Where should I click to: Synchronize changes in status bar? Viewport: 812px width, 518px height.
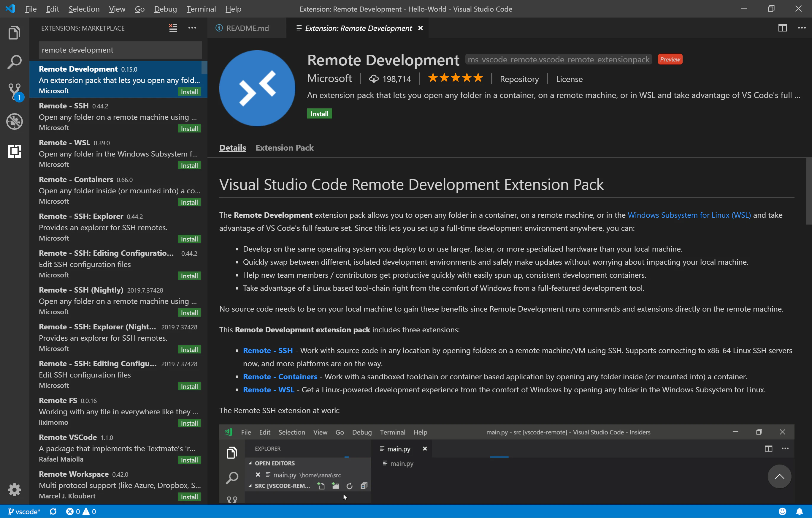click(53, 511)
